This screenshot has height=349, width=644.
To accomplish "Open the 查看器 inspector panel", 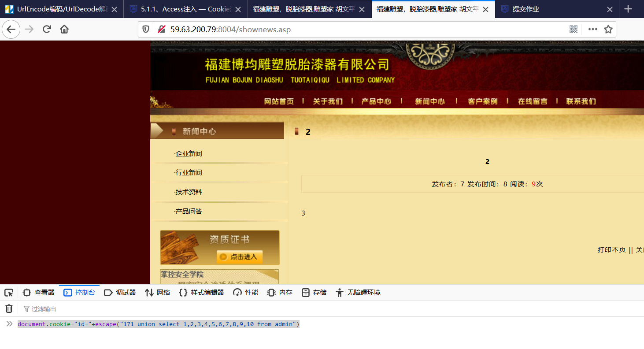I will [x=39, y=293].
